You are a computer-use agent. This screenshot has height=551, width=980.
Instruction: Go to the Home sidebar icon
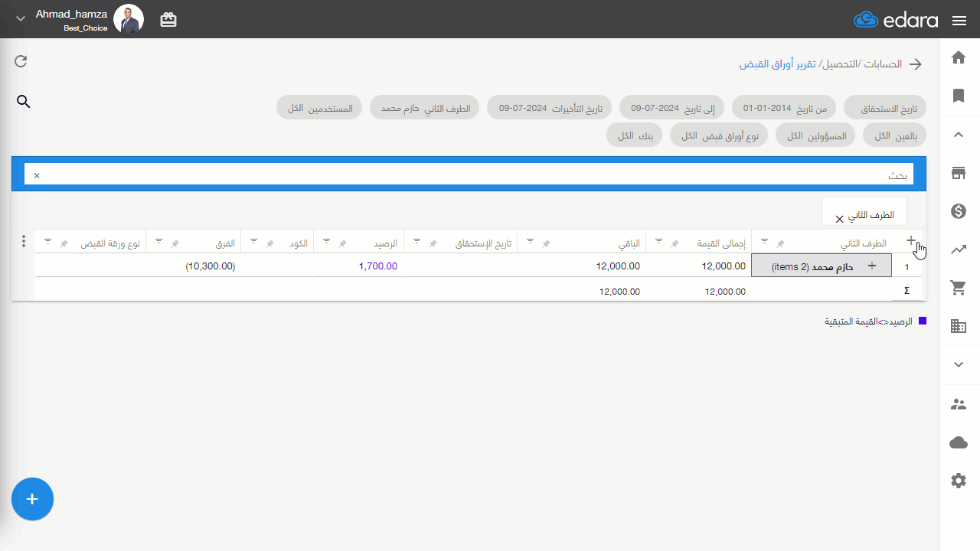point(959,57)
